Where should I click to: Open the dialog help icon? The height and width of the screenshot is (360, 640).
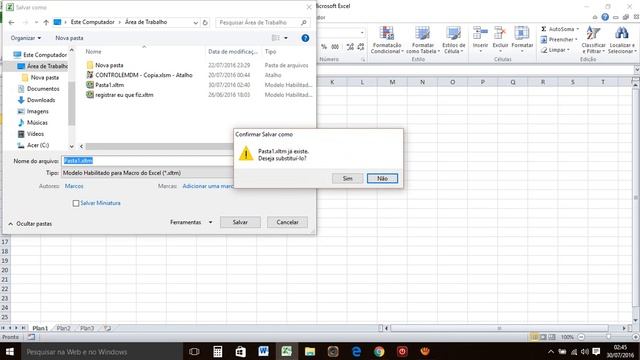[305, 38]
